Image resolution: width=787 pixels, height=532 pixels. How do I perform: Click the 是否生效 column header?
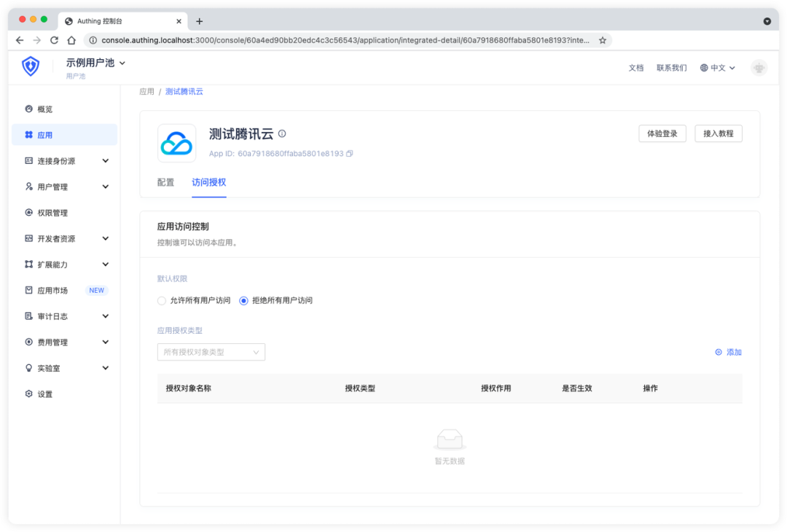point(576,388)
